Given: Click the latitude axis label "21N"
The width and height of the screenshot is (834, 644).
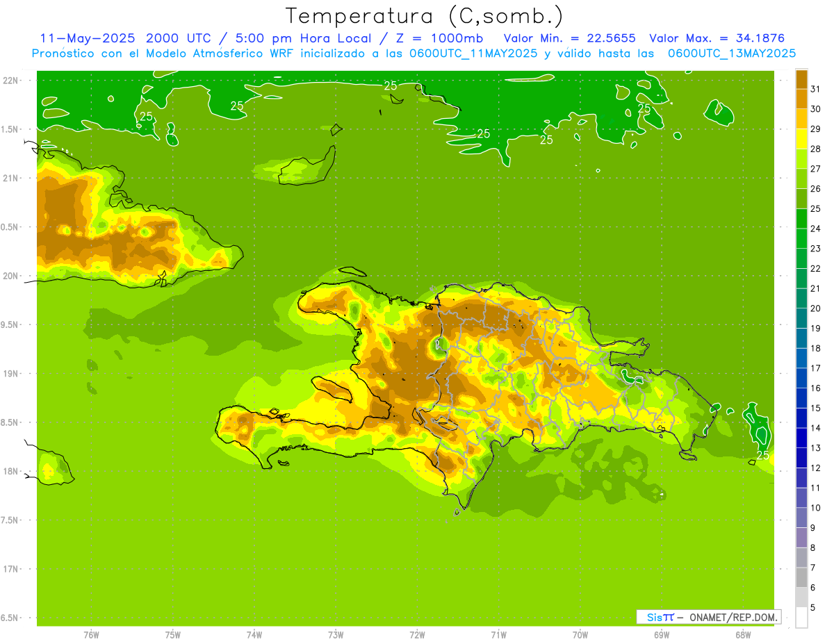Looking at the screenshot, I should (x=10, y=178).
